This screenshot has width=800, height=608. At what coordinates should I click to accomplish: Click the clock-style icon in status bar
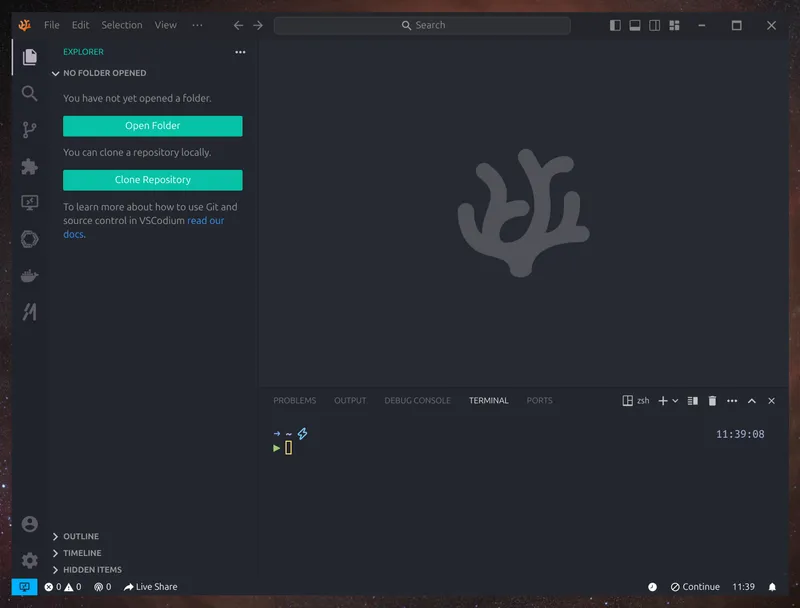coord(653,587)
